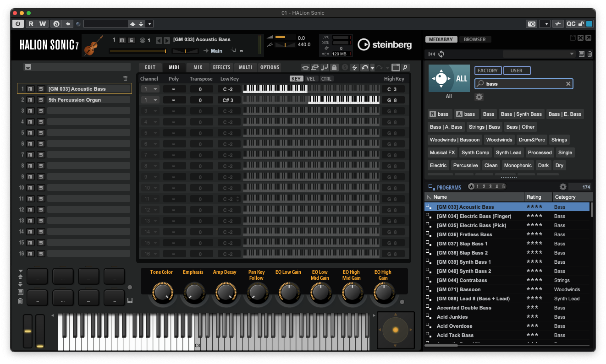Image resolution: width=606 pixels, height=364 pixels.
Task: Click the acoustic bass instrument image
Action: [94, 46]
